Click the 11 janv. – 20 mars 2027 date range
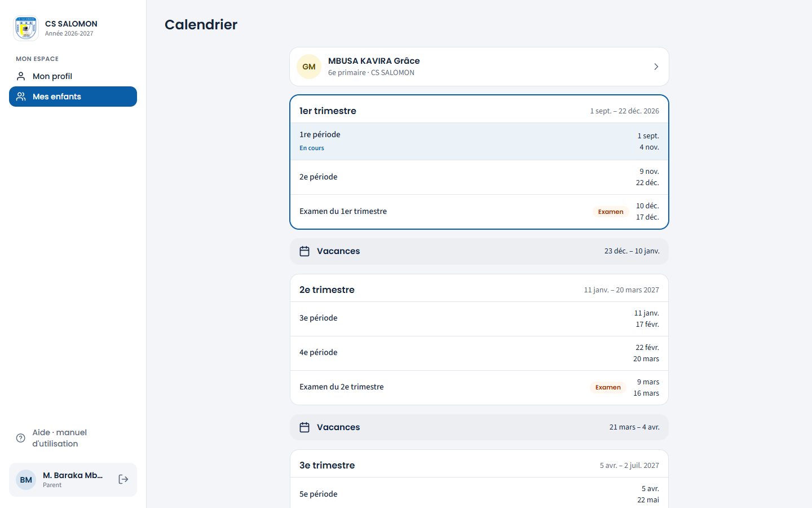812x508 pixels. 621,290
